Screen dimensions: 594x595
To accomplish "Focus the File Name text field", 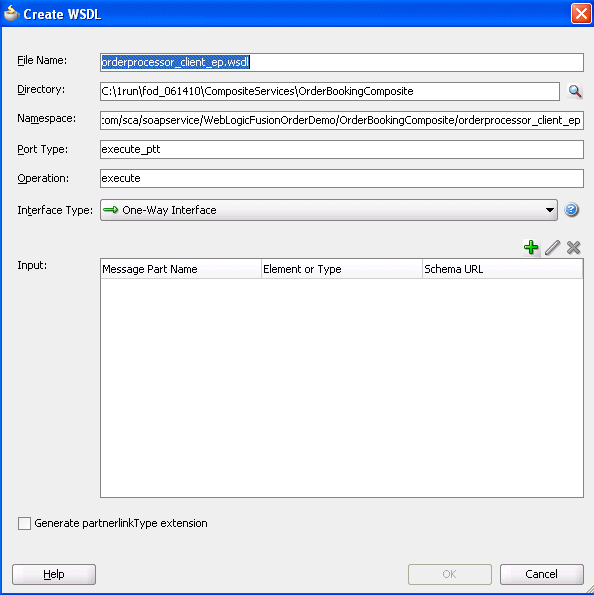I will coord(342,62).
